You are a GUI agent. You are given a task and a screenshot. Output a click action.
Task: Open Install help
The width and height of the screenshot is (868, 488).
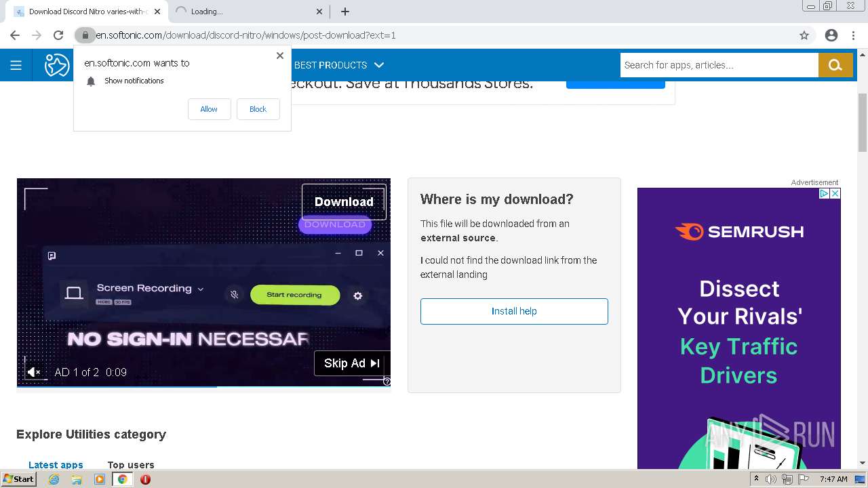point(514,311)
